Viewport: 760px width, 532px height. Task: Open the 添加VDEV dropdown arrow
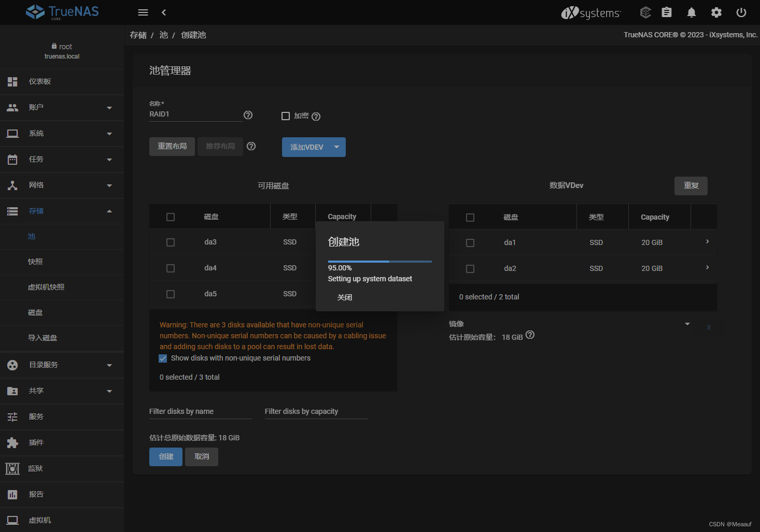pos(337,147)
